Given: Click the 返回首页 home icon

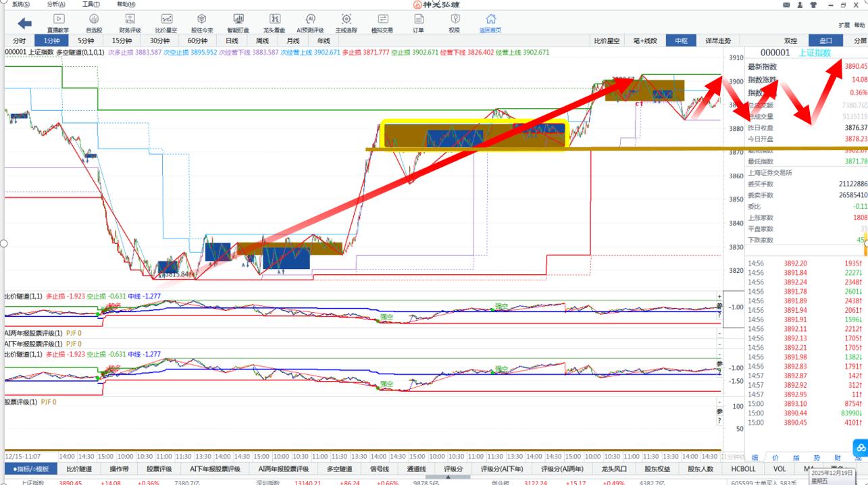Looking at the screenshot, I should coord(490,20).
